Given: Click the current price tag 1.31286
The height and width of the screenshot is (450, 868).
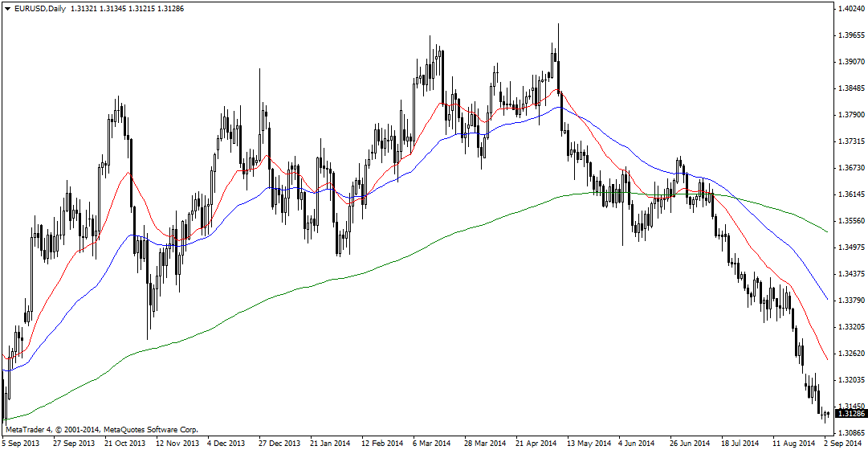Looking at the screenshot, I should [850, 413].
